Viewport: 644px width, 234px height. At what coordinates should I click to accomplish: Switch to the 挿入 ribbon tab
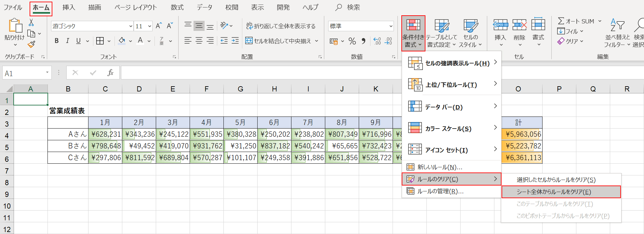click(x=69, y=7)
